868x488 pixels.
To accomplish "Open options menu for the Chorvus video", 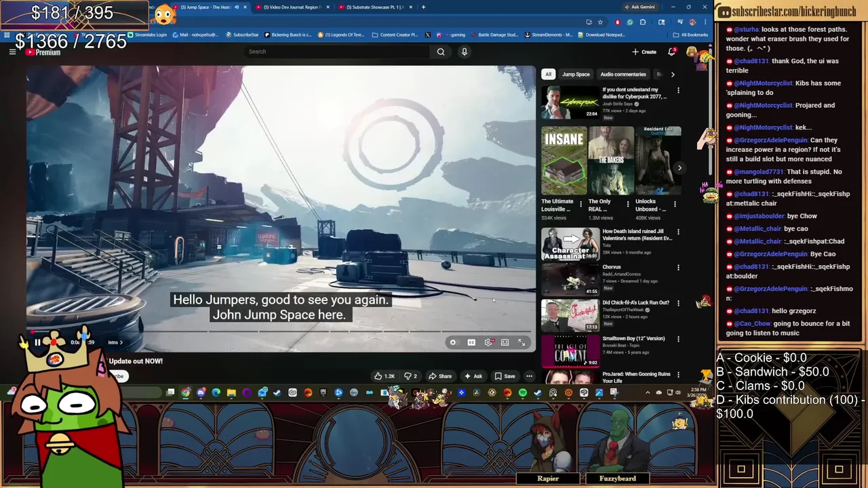I will [678, 268].
